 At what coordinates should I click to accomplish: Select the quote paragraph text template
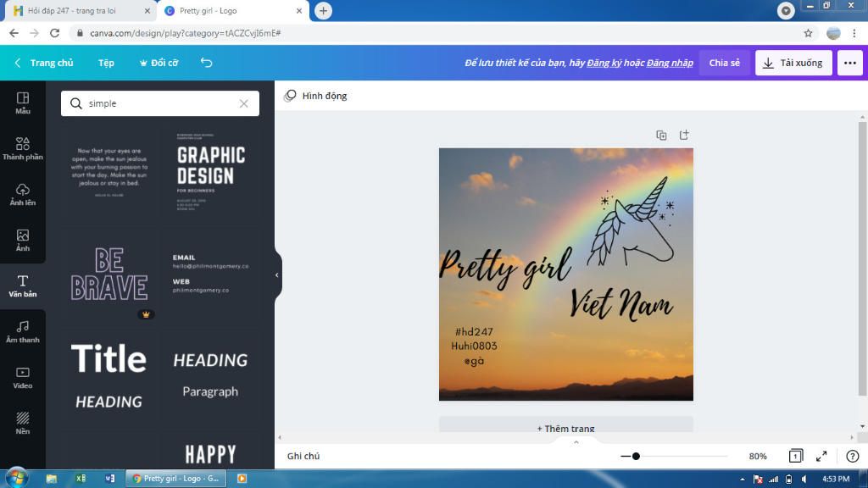(109, 171)
